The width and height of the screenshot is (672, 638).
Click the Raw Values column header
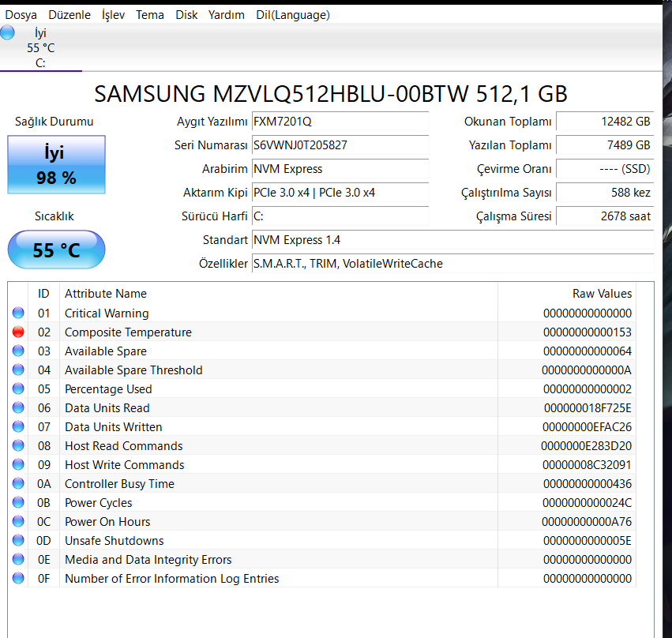566,294
